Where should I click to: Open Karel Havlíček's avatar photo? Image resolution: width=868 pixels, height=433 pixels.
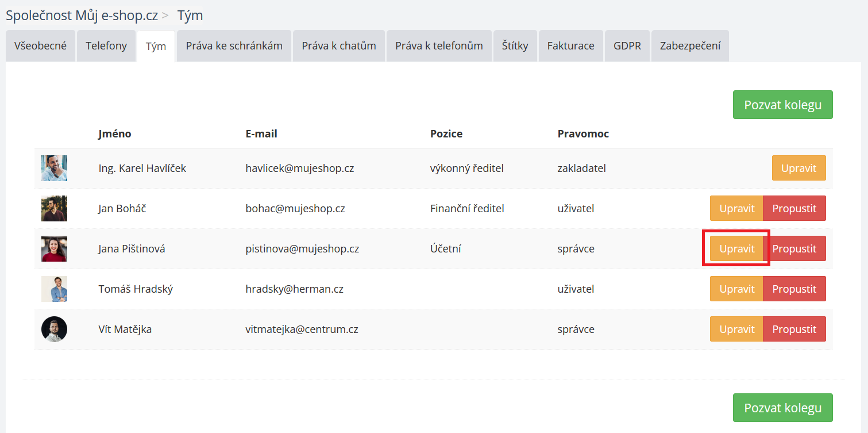[x=54, y=168]
